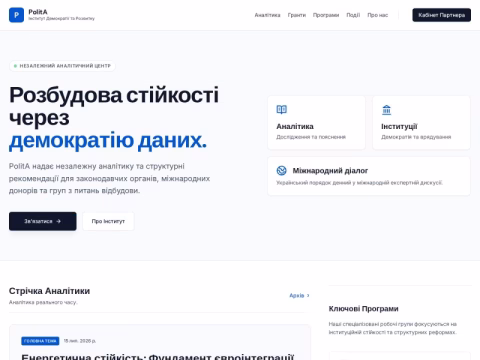This screenshot has height=360, width=480.
Task: Click the article date next to ГОЛОВНА ТЕМА
Action: 80,341
